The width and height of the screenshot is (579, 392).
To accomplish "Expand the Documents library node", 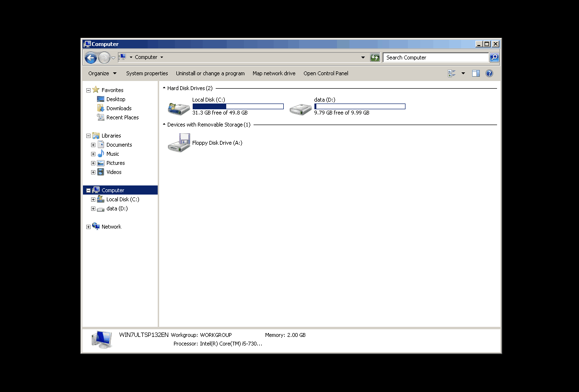I will [x=93, y=145].
